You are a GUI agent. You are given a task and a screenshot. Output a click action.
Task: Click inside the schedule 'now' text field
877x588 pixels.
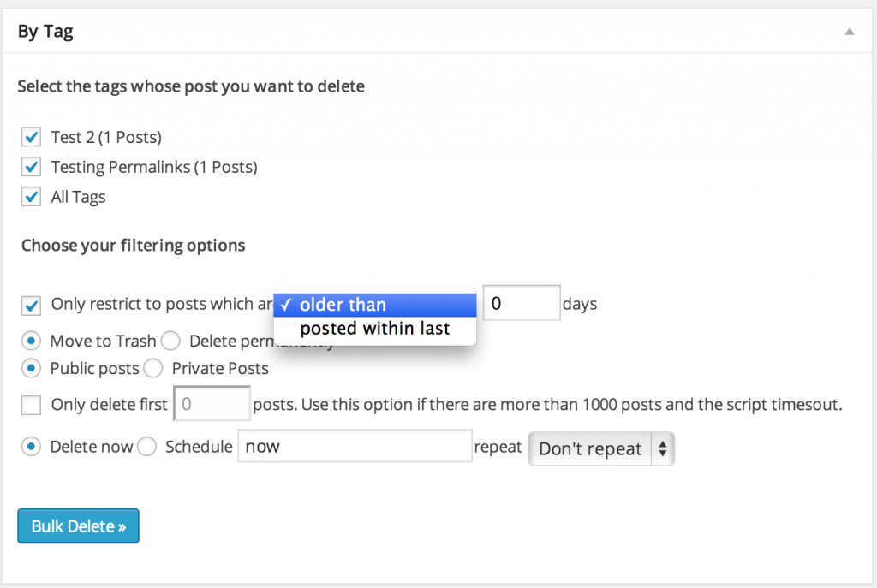(354, 446)
